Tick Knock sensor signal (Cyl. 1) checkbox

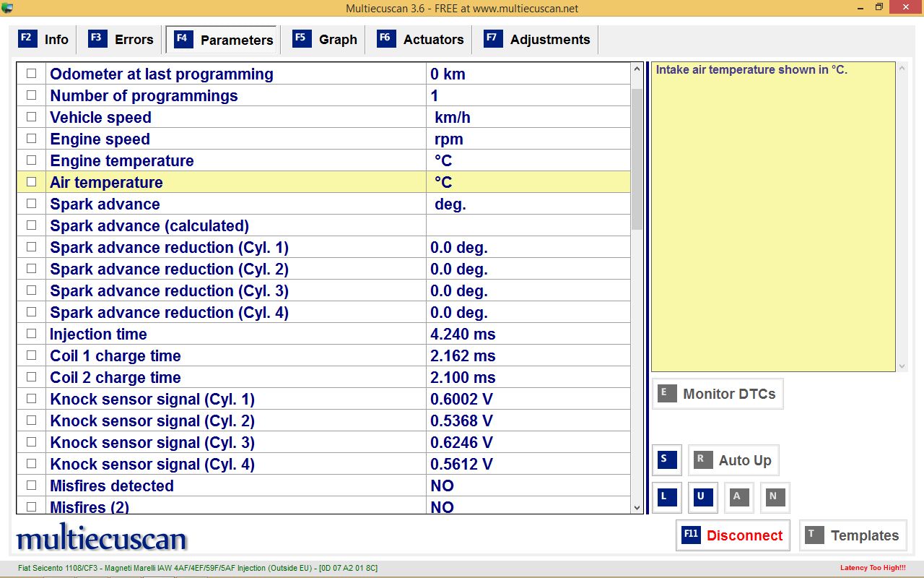point(31,399)
